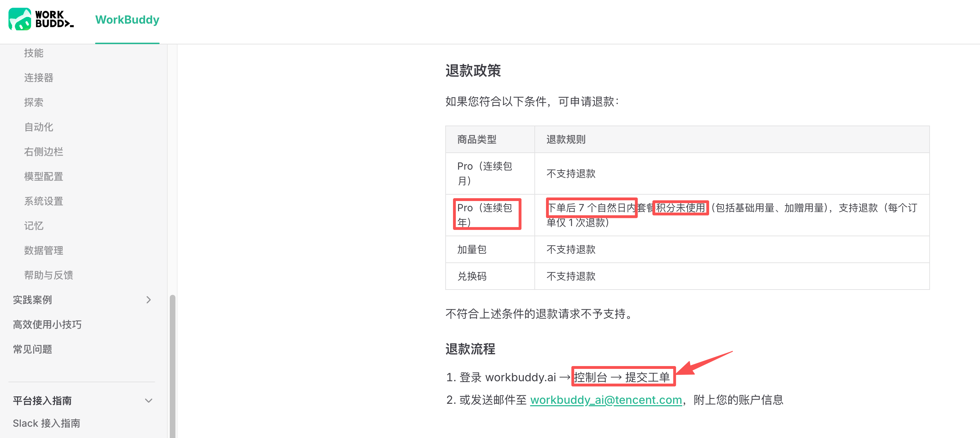This screenshot has width=980, height=438.
Task: Click the 兑换码 table cell
Action: pos(490,276)
